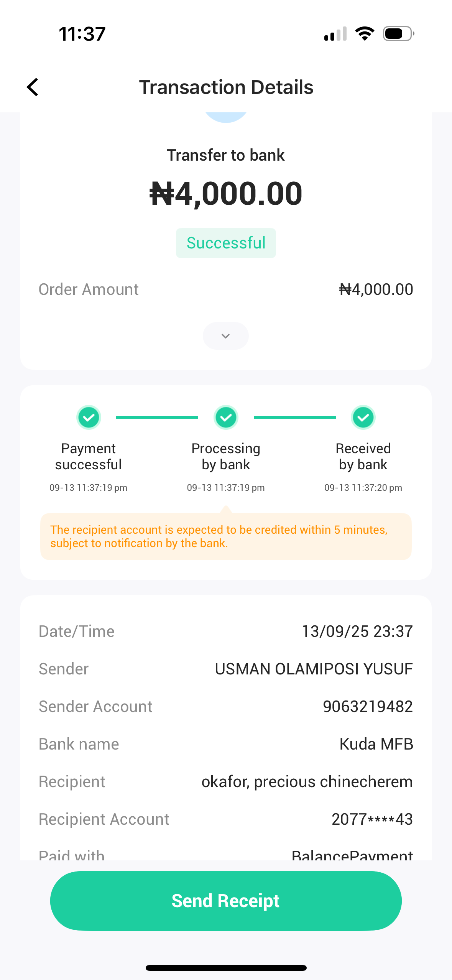The width and height of the screenshot is (452, 980).
Task: Tap the Date/Time value 13/09/25 23:37
Action: click(x=357, y=631)
